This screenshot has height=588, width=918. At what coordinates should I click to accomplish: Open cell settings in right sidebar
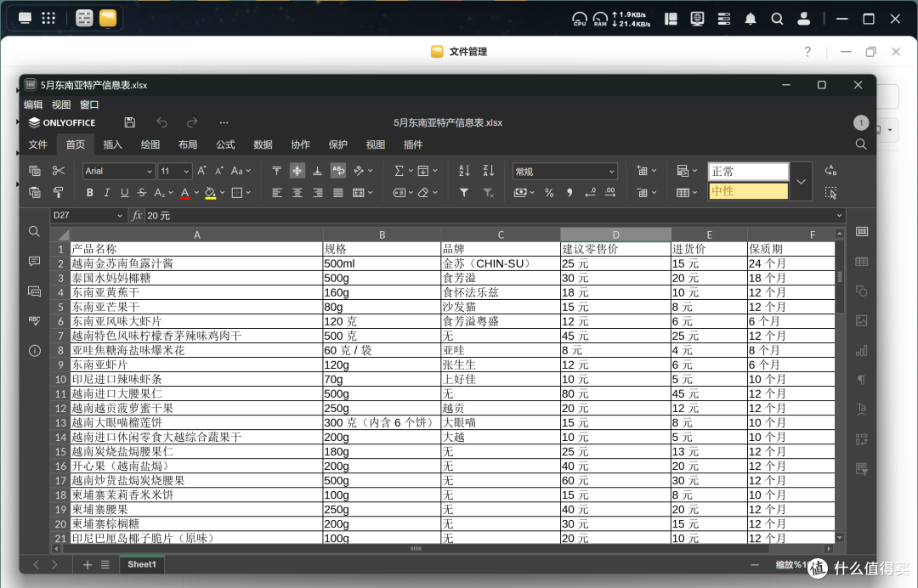click(x=862, y=232)
